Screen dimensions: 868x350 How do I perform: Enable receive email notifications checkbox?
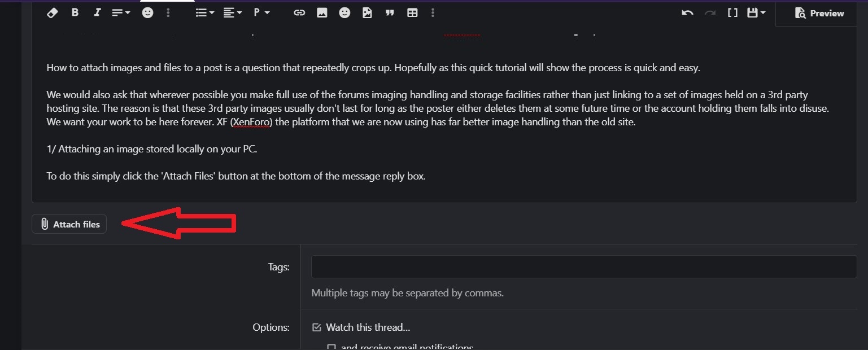tap(332, 347)
